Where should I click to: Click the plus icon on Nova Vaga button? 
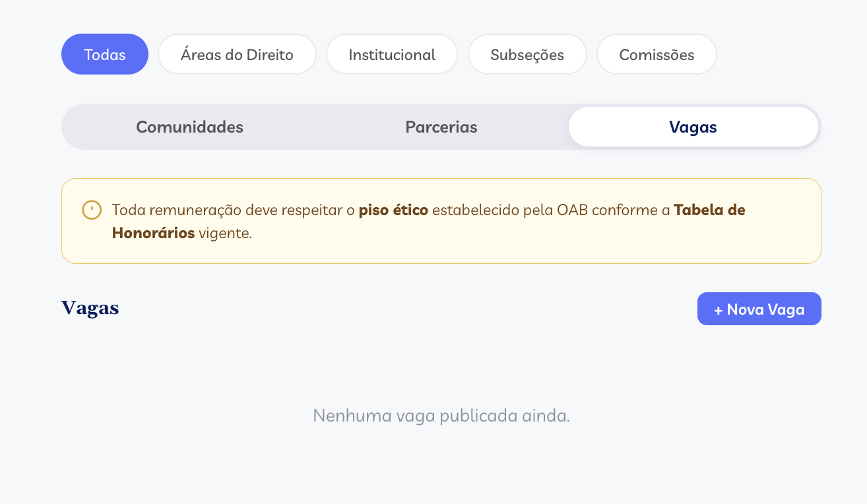[717, 308]
